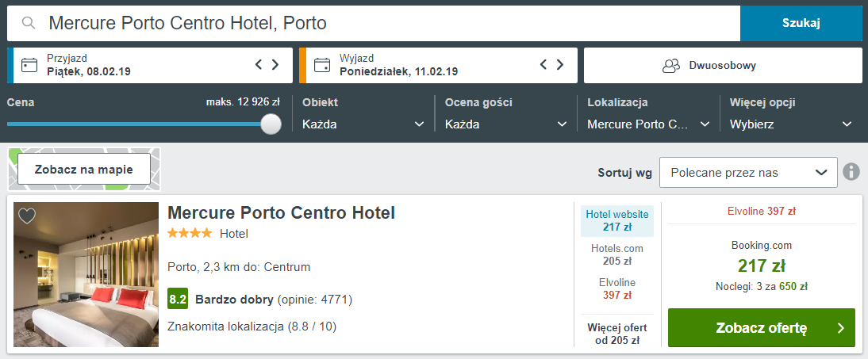Click the Cena price slider handle
Screen dimensions: 868x359
271,124
